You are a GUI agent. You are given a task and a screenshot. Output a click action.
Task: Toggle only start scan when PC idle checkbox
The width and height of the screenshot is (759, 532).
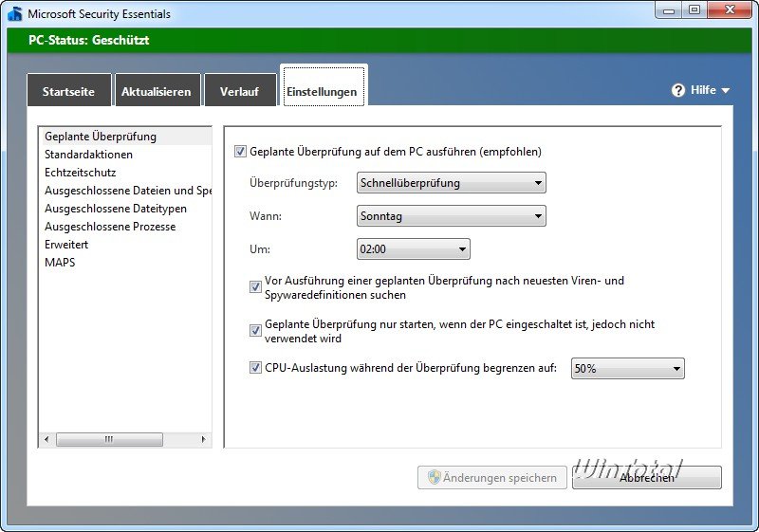click(x=255, y=330)
